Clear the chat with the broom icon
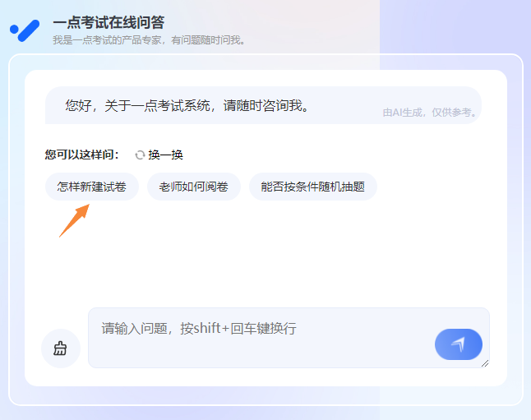Image resolution: width=531 pixels, height=420 pixels. 61,348
